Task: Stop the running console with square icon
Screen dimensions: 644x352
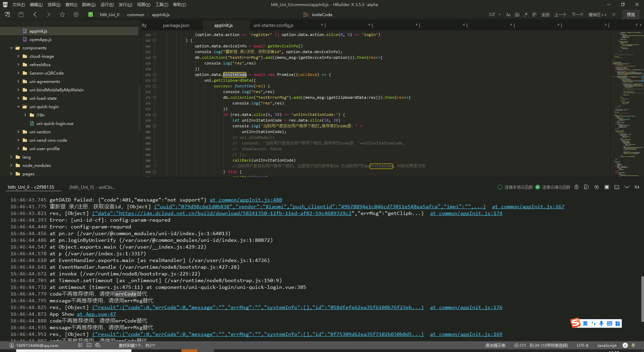Action: click(606, 187)
